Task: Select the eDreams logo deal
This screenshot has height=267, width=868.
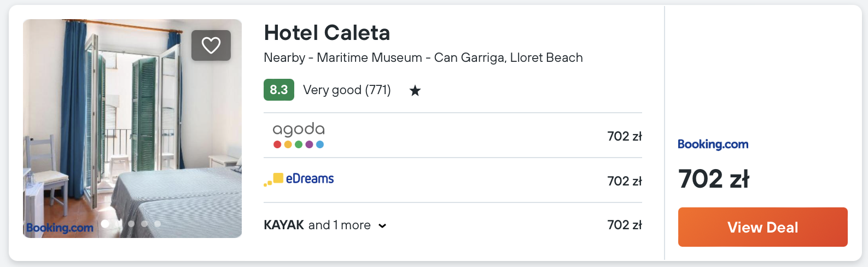Action: (x=299, y=179)
